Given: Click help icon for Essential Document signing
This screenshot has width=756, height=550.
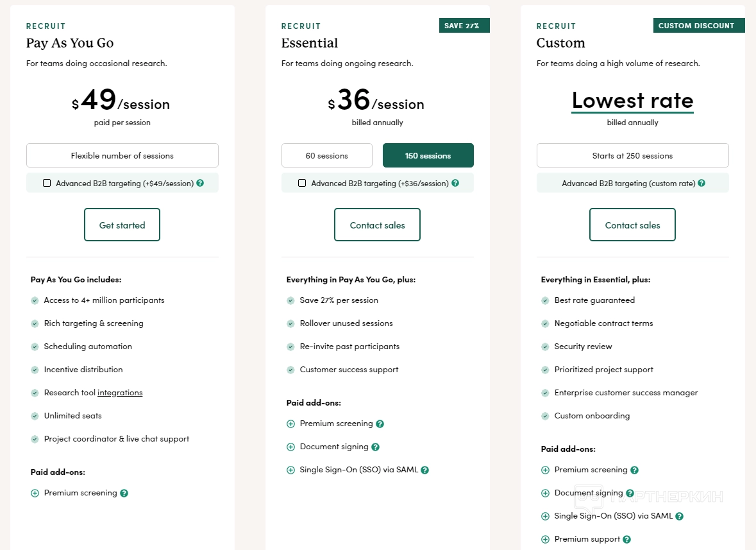Looking at the screenshot, I should (376, 447).
